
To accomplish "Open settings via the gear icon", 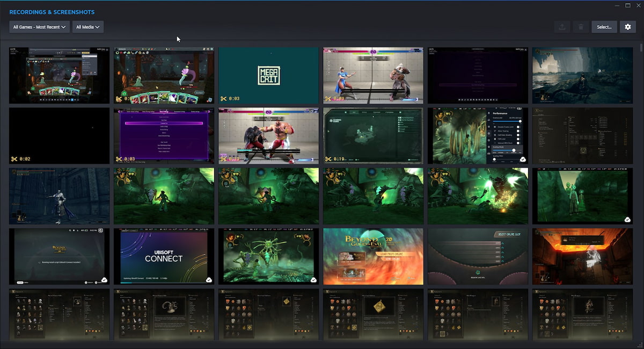I will (628, 26).
